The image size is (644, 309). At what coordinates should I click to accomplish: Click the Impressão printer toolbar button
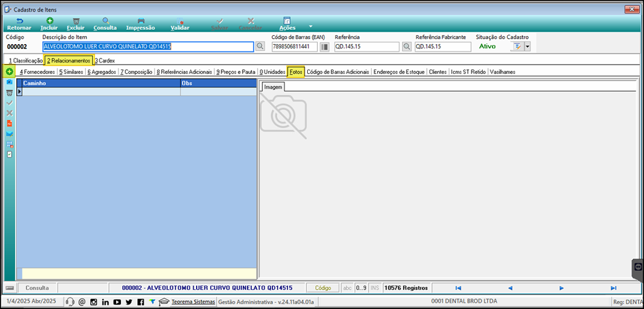coord(140,24)
